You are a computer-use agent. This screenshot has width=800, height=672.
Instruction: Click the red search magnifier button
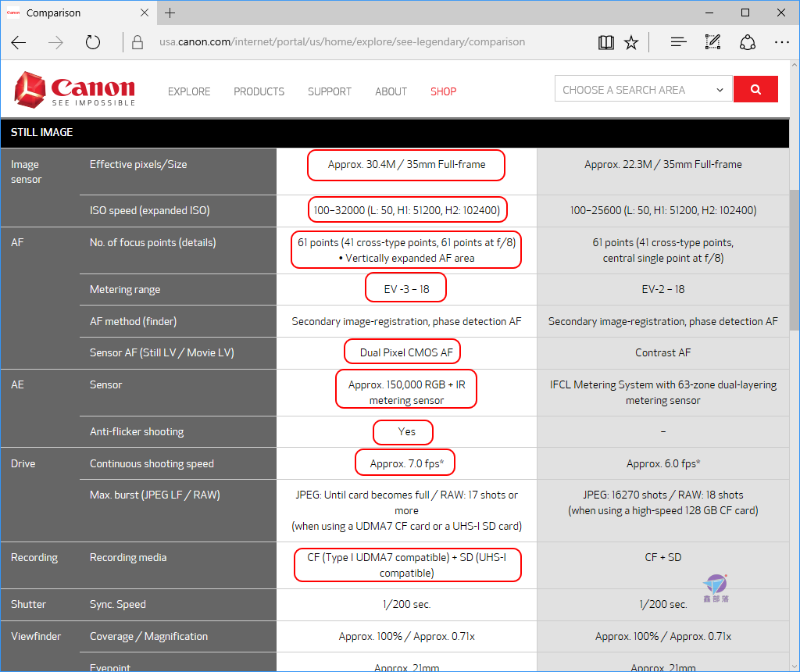point(755,89)
